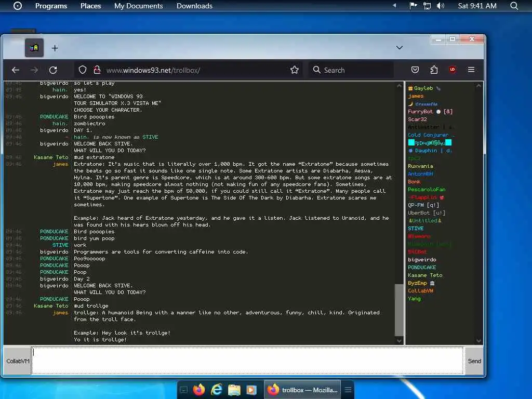Select user Dauphin in user list

[430, 151]
